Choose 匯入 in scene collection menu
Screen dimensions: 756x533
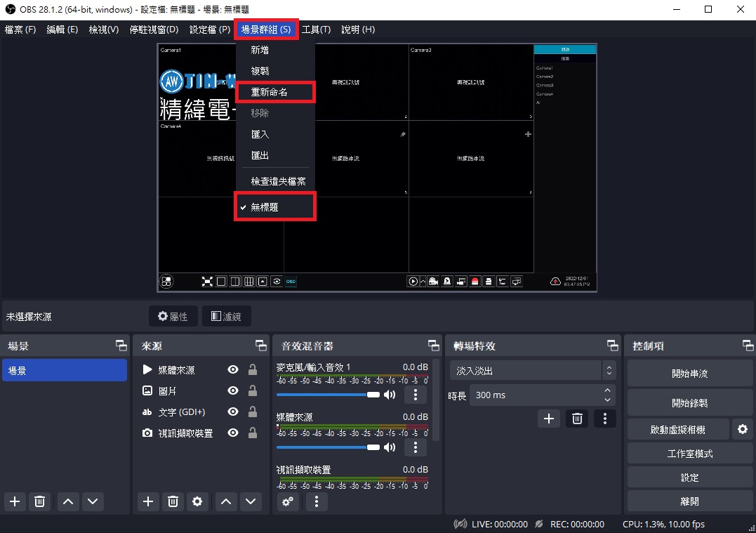click(x=275, y=134)
